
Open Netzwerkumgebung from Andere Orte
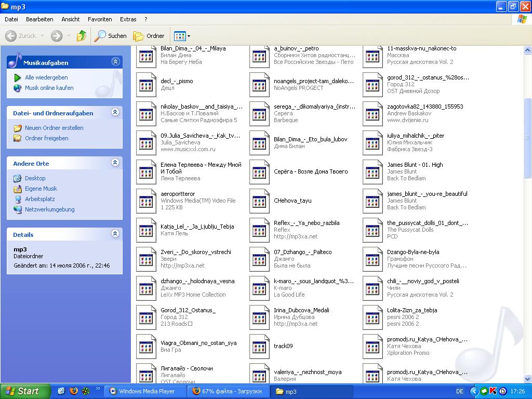click(49, 210)
